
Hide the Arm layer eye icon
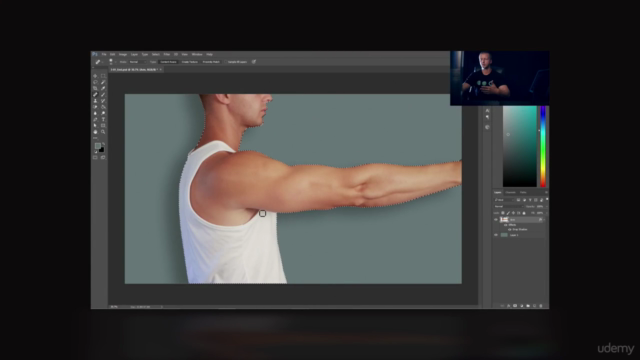click(496, 220)
